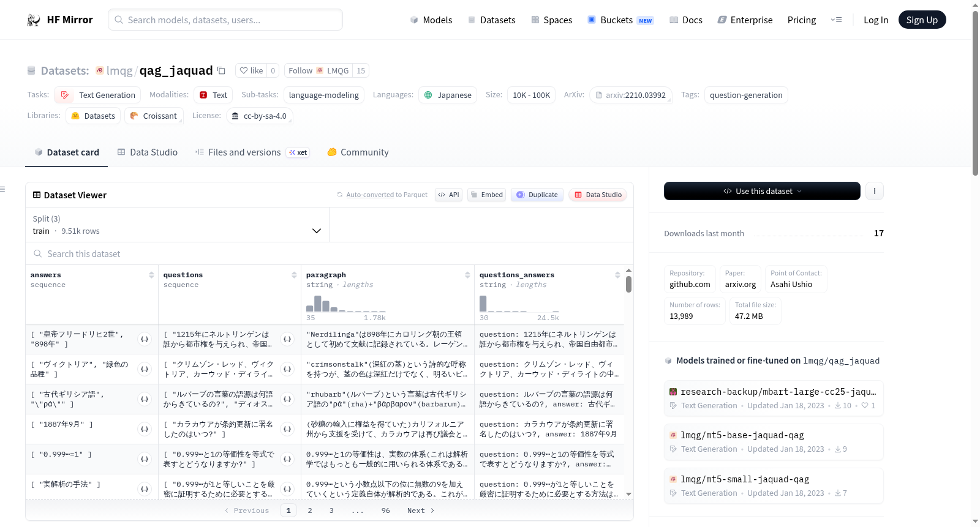Select the Datasets library tag

pos(93,116)
